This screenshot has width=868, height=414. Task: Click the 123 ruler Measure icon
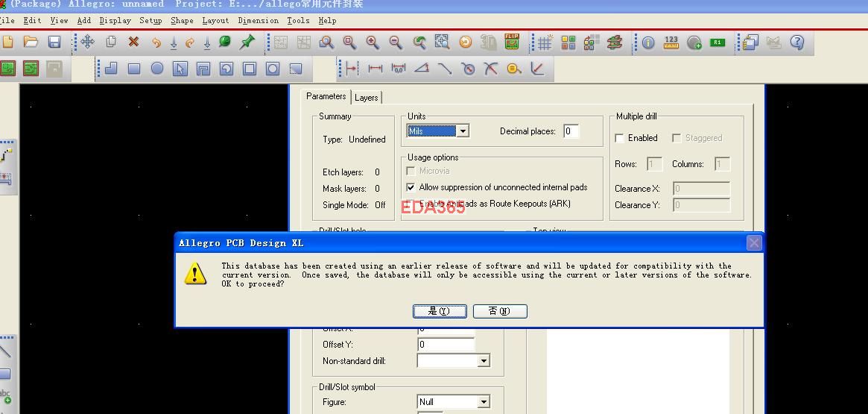(x=671, y=42)
